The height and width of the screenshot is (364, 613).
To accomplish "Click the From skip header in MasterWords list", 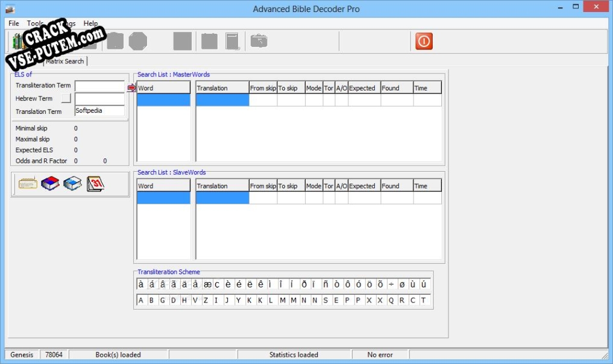I will point(263,87).
